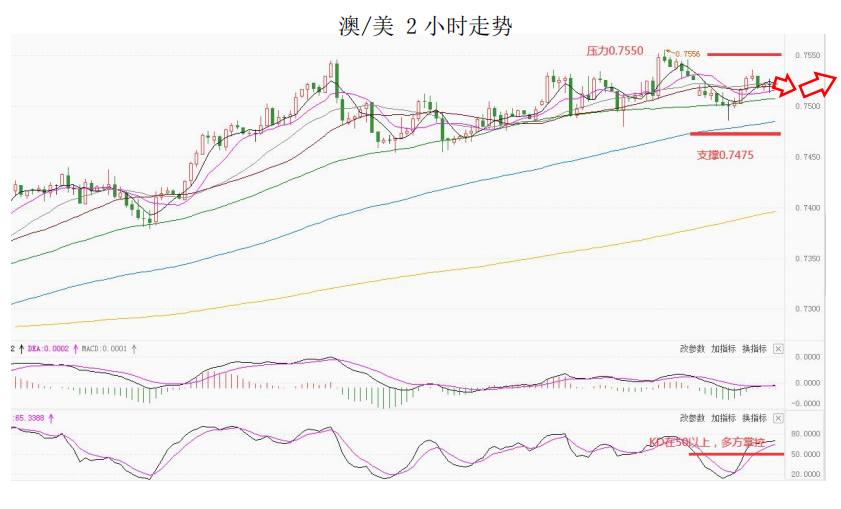841x509 pixels.
Task: Click the magenta arrow after DEA:0.0002
Action: pyautogui.click(x=77, y=349)
